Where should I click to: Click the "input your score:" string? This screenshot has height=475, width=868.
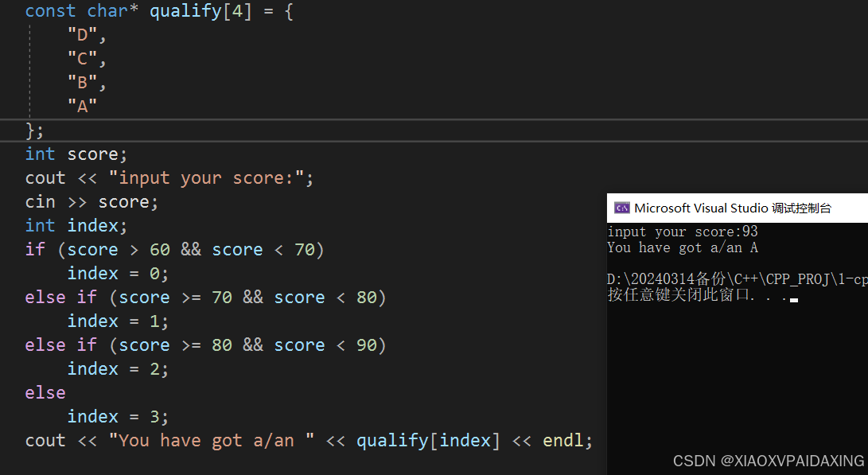point(206,178)
